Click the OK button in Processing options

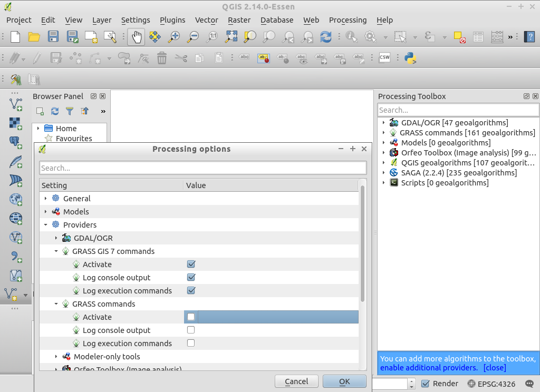[344, 381]
